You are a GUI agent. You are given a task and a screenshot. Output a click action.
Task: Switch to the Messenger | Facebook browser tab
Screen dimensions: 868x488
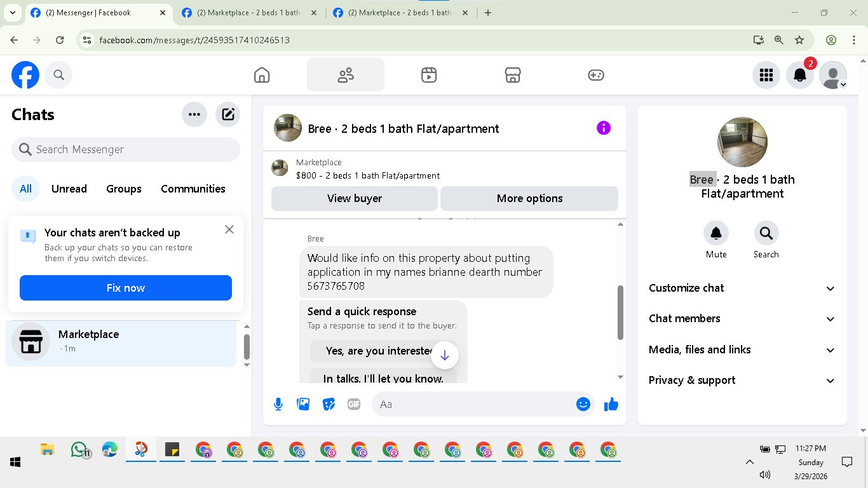point(98,13)
